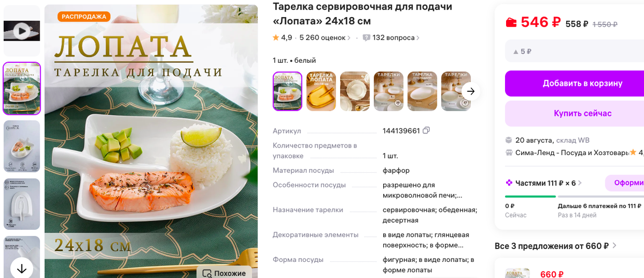Show next color variants with arrow
The height and width of the screenshot is (278, 644).
[x=471, y=91]
